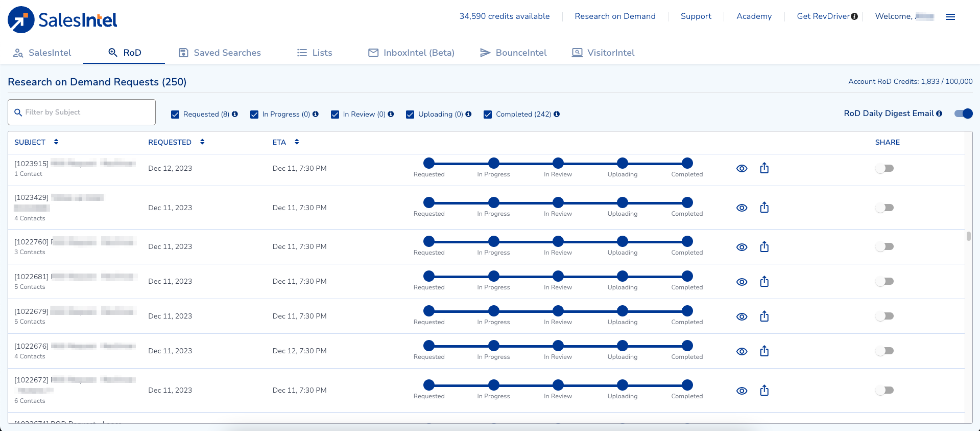Image resolution: width=980 pixels, height=431 pixels.
Task: Click the info icon beside In Review (0)
Action: [x=391, y=114]
